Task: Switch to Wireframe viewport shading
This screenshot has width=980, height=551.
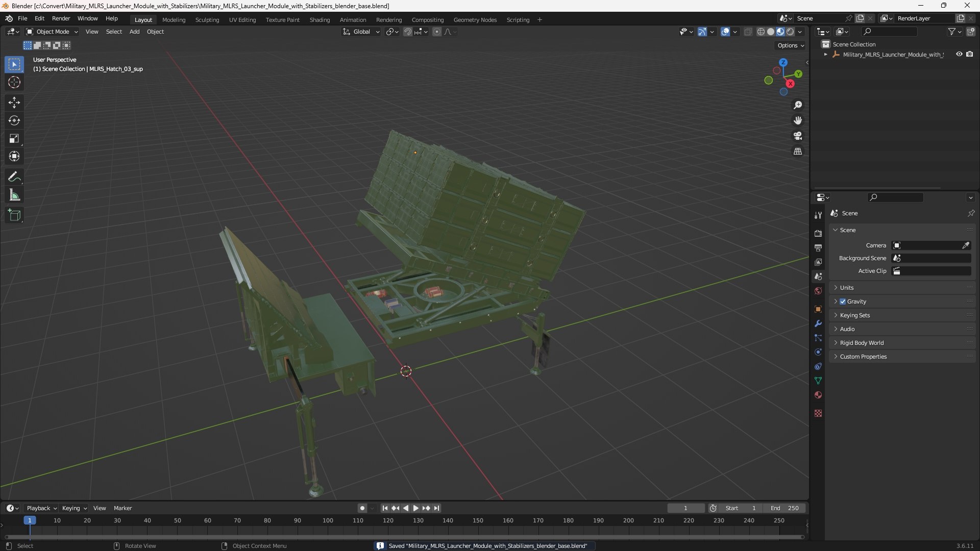Action: 761,32
